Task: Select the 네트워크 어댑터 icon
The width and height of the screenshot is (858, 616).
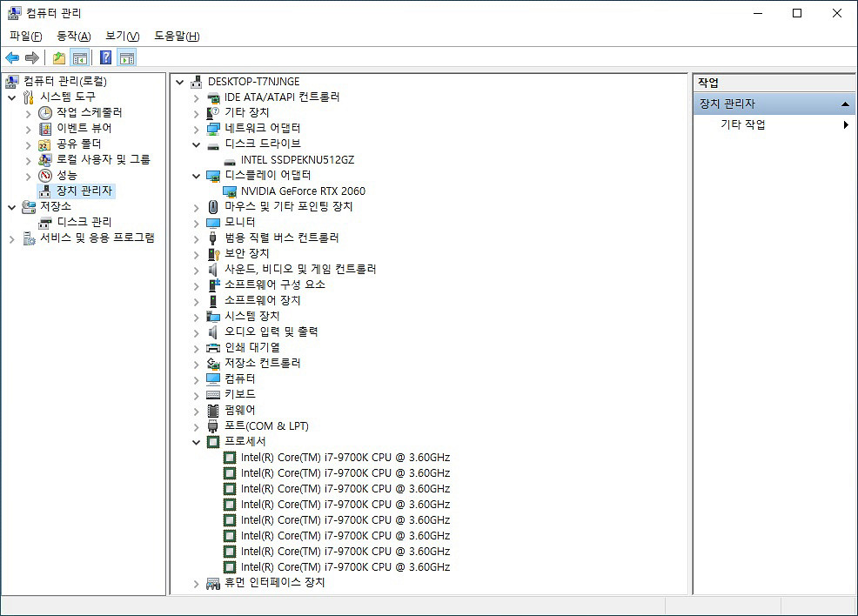Action: tap(213, 129)
